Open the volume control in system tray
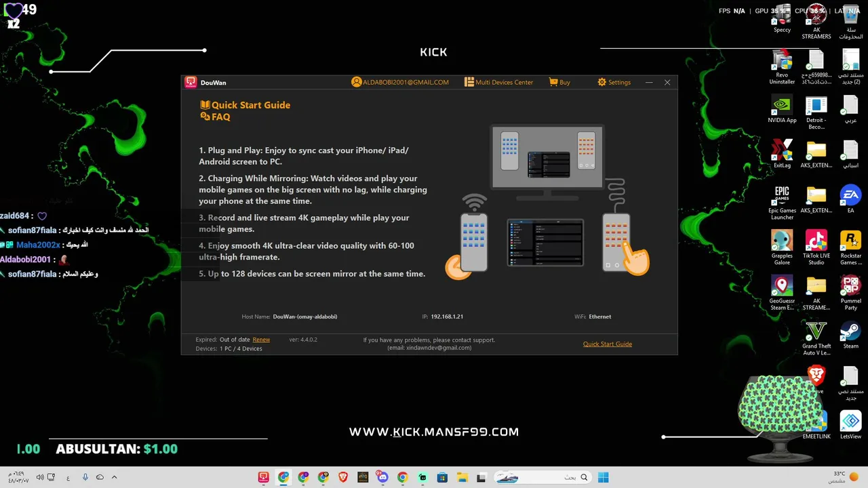The width and height of the screenshot is (868, 488). click(41, 477)
